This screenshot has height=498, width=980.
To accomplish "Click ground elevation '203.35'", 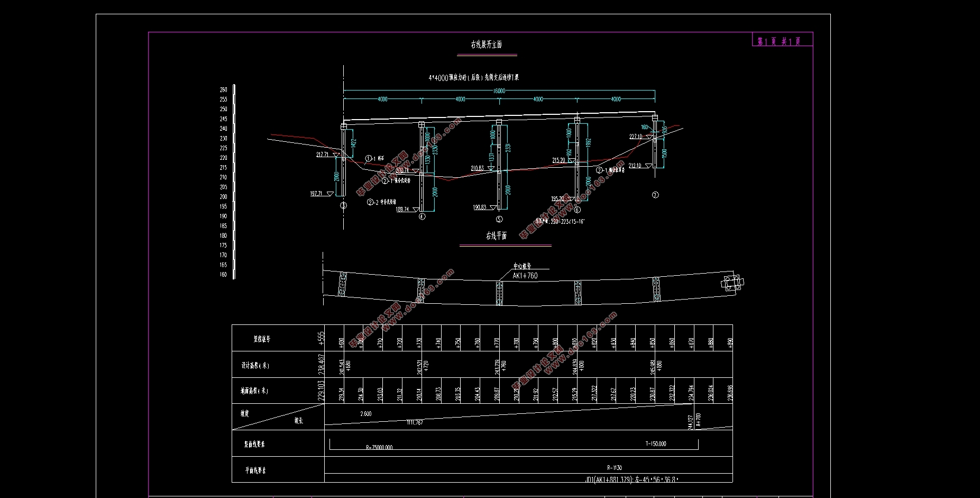I will (458, 394).
